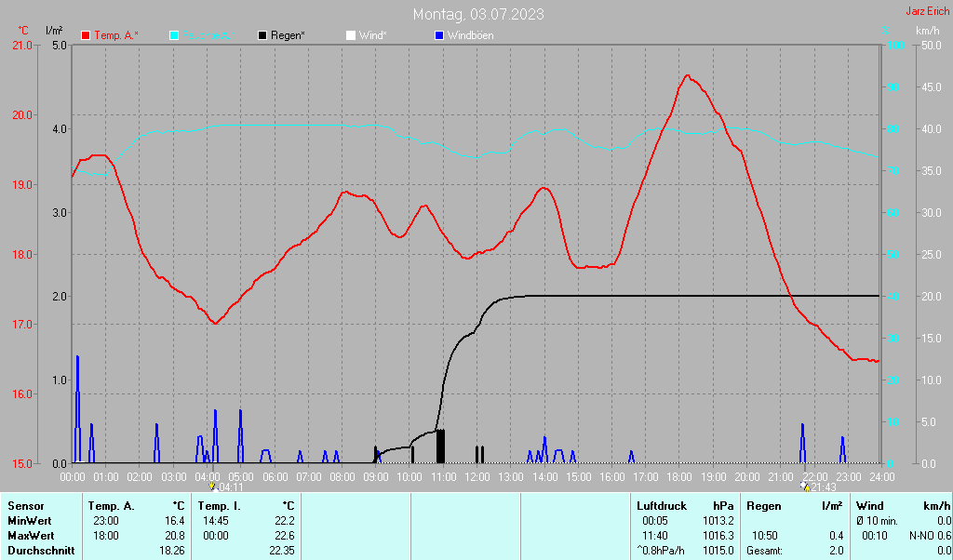Click the white Wind legend square
The width and height of the screenshot is (953, 560).
point(351,35)
